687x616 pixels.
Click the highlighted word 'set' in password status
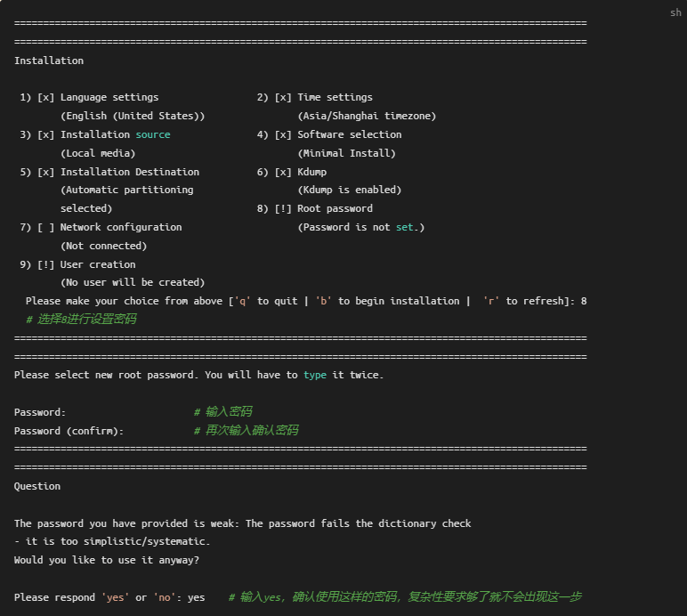(404, 227)
